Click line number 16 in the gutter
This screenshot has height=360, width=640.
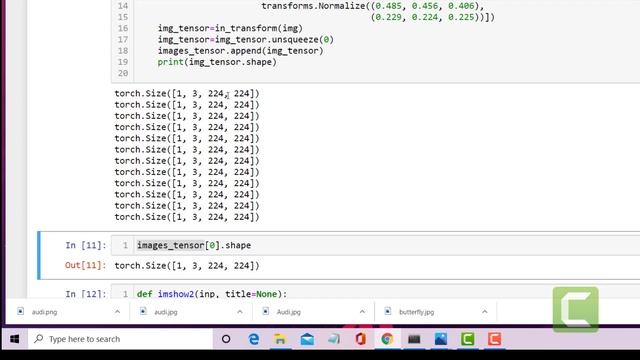click(122, 28)
